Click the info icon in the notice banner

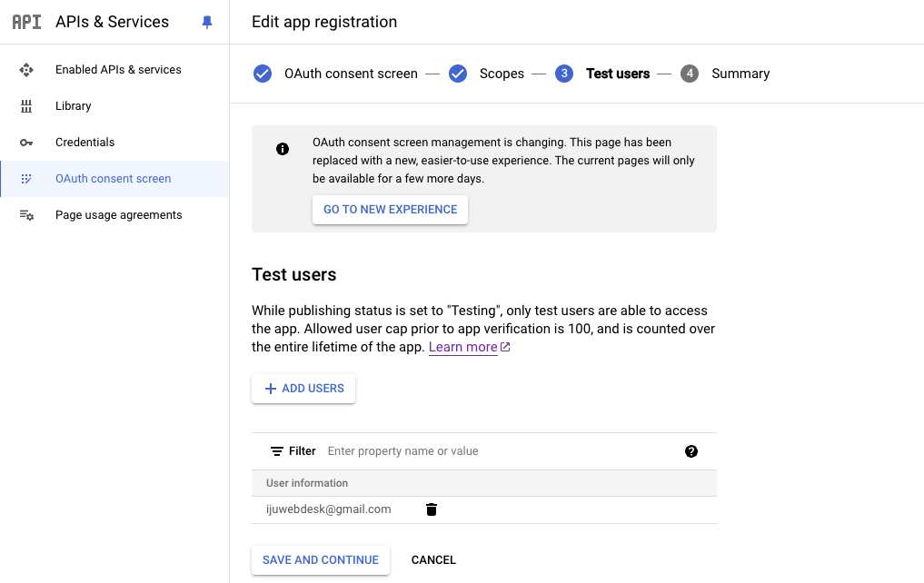point(283,149)
